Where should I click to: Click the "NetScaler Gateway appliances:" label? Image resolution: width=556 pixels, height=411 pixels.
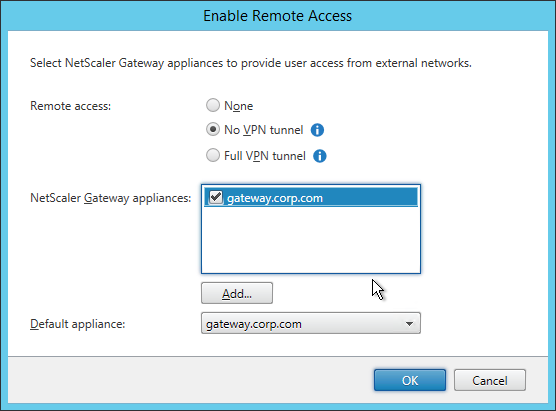[x=111, y=198]
